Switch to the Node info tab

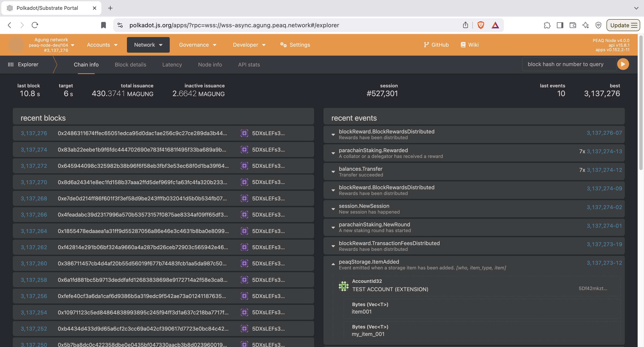(210, 65)
